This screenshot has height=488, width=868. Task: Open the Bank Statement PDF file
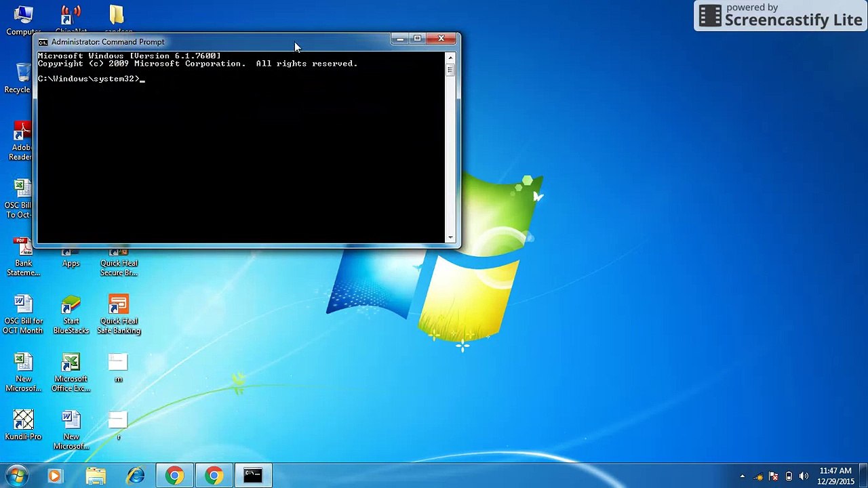(23, 256)
